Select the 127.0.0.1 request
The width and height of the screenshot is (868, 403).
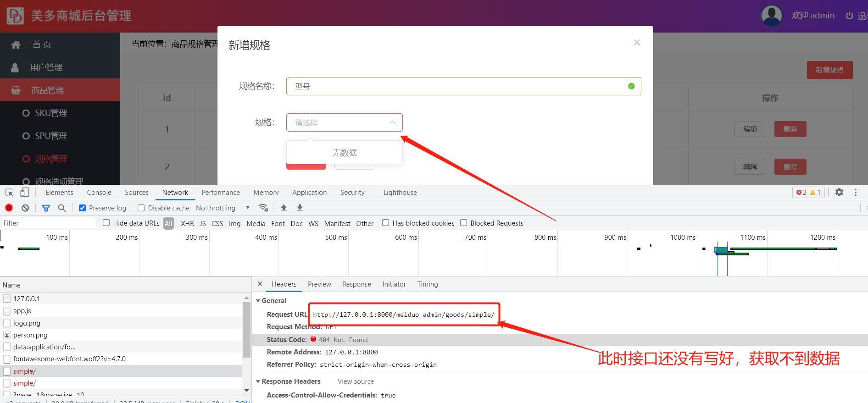point(121,298)
